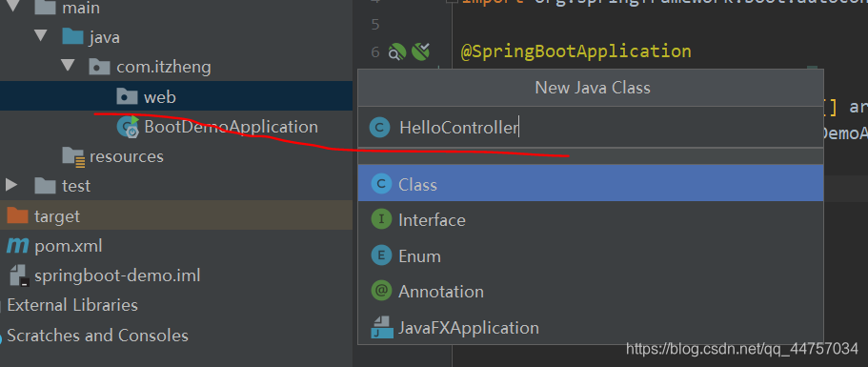Click the second green gutter icon on line 6
The width and height of the screenshot is (868, 367).
coord(421,52)
